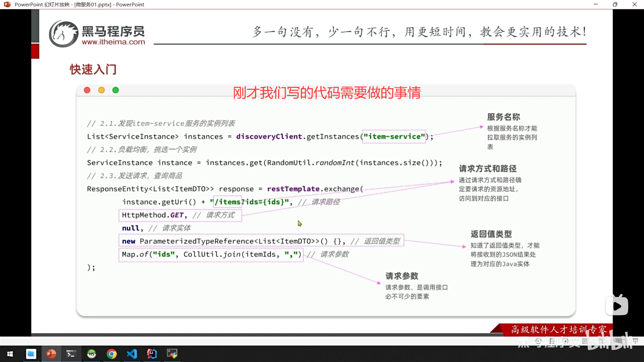644x362 pixels.
Task: Toggle the red dot on the mock window
Action: tap(87, 90)
